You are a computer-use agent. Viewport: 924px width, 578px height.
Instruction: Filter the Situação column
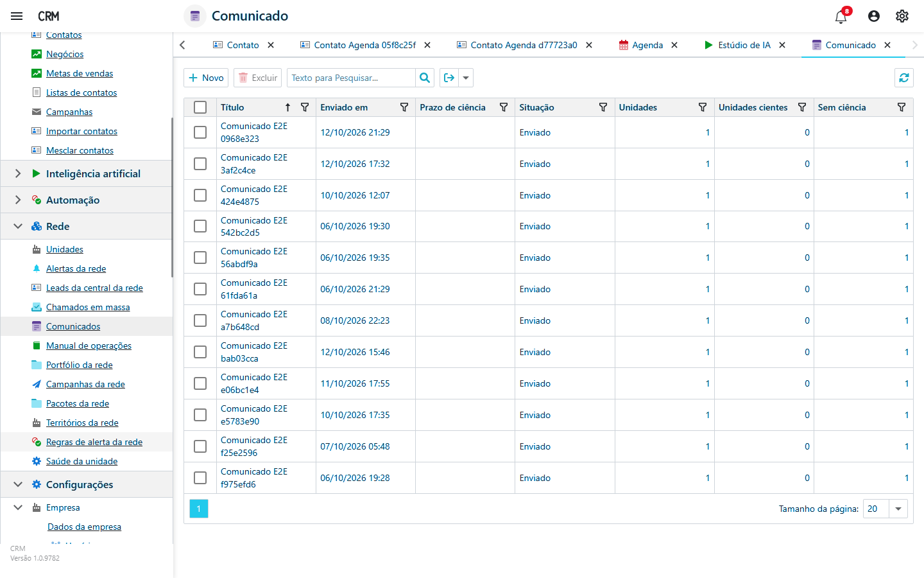pyautogui.click(x=603, y=107)
